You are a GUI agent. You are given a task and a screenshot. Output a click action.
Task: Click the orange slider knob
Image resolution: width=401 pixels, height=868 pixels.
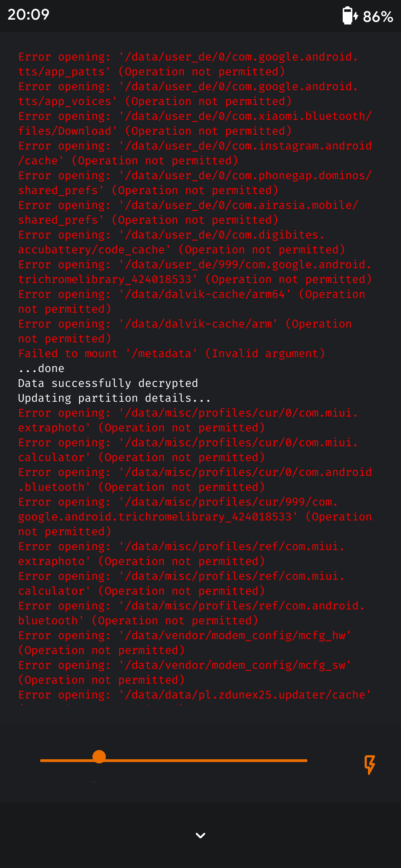(99, 756)
